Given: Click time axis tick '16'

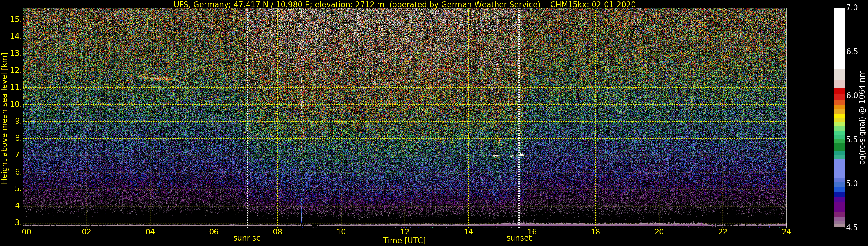Looking at the screenshot, I should pyautogui.click(x=532, y=232).
